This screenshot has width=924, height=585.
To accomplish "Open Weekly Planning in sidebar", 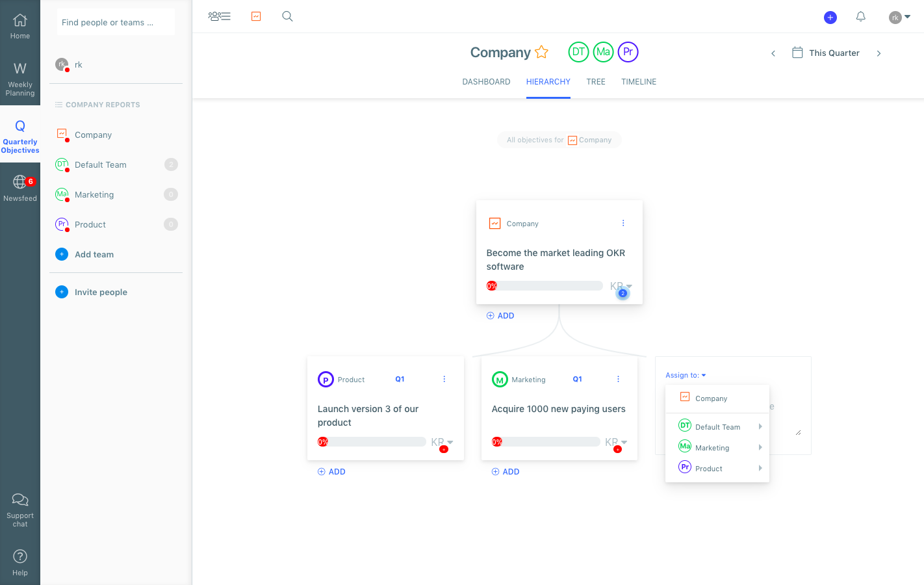I will pyautogui.click(x=20, y=79).
